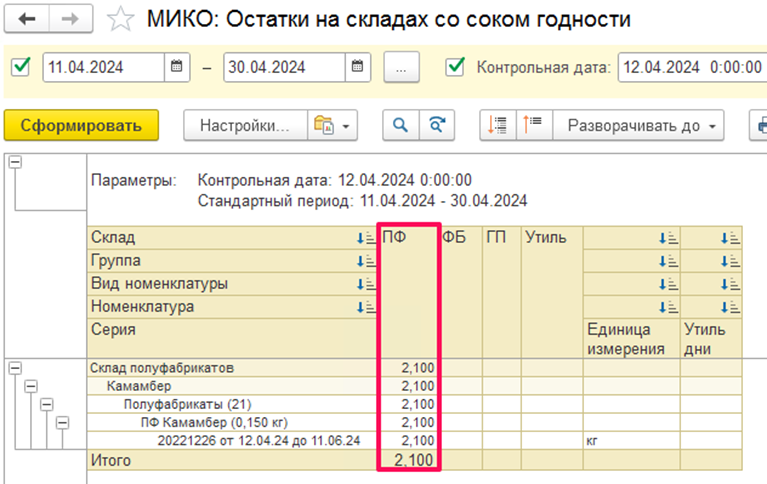Select the Единица измерения header cell
This screenshot has width=767, height=484.
(632, 338)
